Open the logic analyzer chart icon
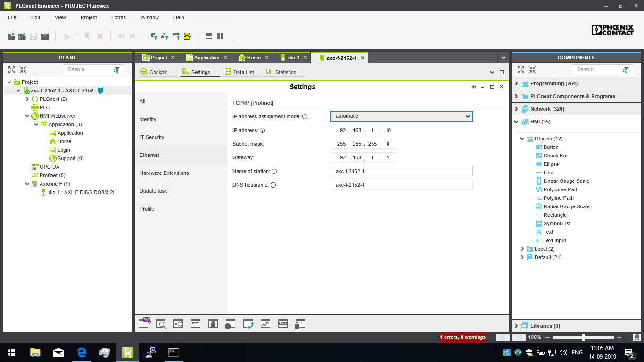644x362 pixels. point(265,323)
